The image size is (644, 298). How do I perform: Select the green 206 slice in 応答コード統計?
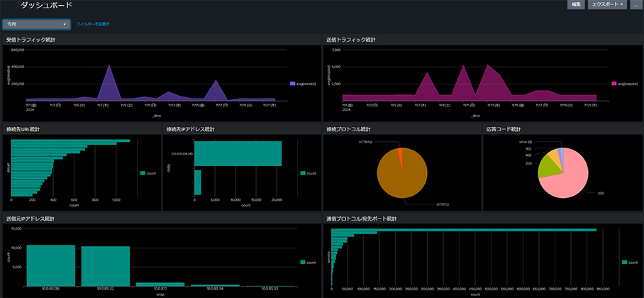pyautogui.click(x=547, y=167)
